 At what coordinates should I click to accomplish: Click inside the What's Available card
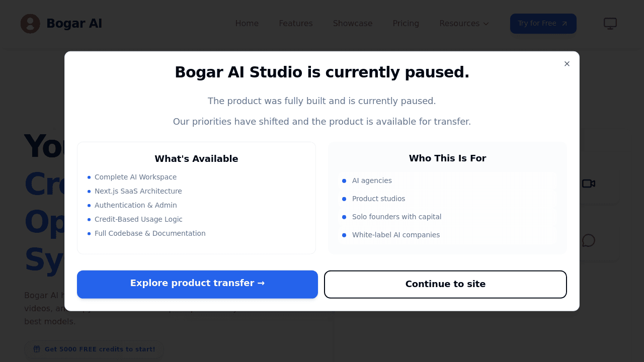[196, 198]
